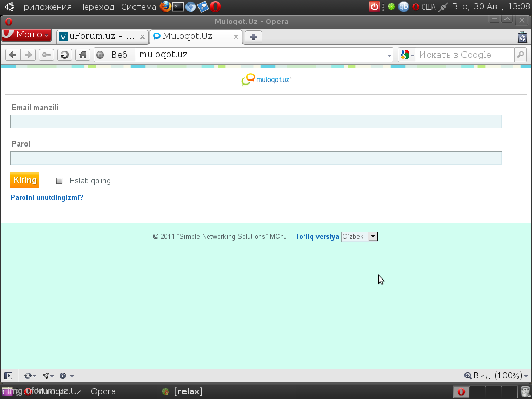Launch Firefox from top panel
532x399 pixels.
(x=166, y=6)
